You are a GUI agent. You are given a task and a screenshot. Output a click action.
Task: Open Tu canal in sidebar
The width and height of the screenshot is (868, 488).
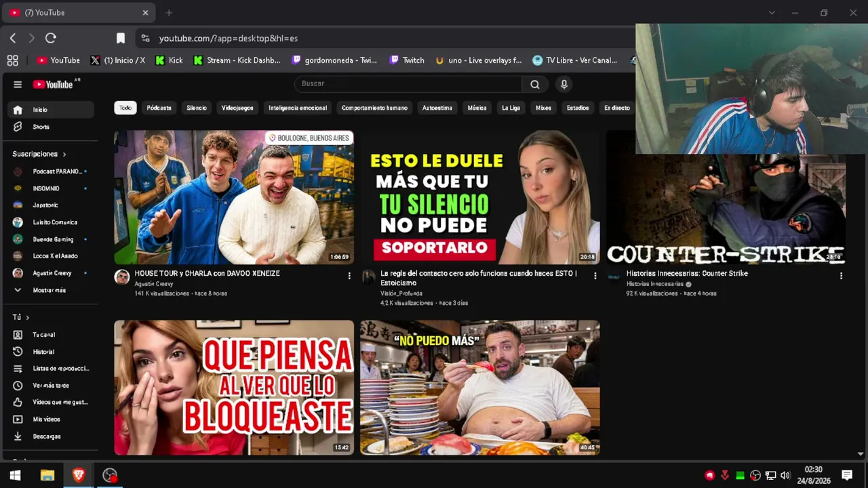point(51,335)
